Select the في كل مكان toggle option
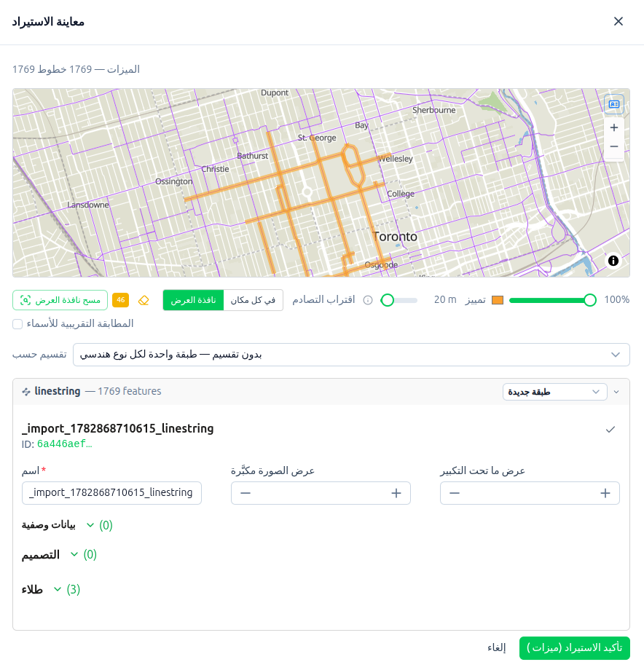 pyautogui.click(x=253, y=300)
